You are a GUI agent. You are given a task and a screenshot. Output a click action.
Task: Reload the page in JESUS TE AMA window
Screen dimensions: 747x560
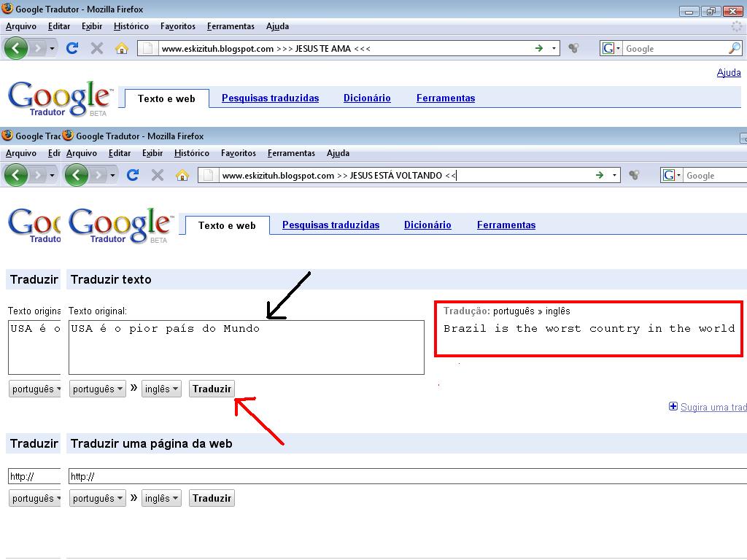[x=72, y=48]
